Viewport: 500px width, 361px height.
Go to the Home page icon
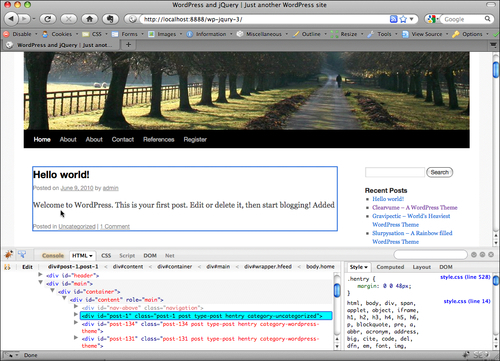coord(89,19)
